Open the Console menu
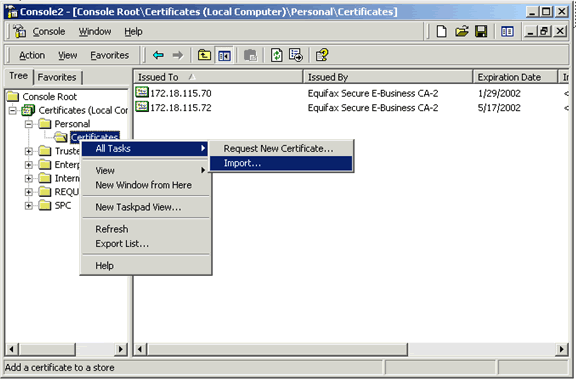 tap(49, 32)
